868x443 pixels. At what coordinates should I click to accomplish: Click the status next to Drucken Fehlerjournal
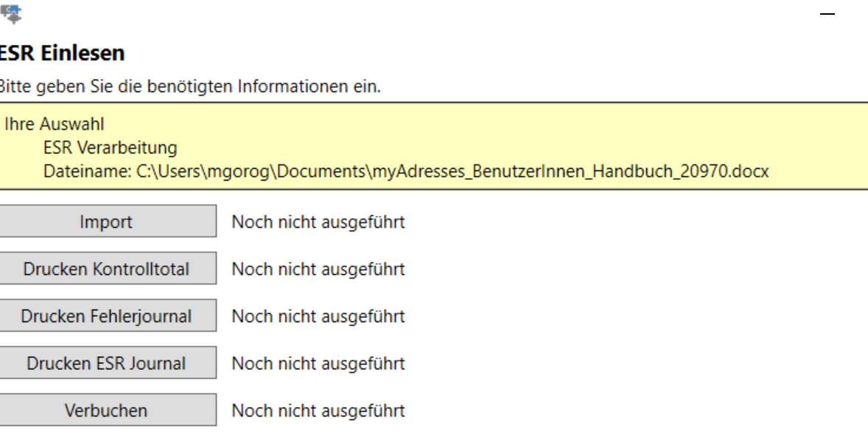pyautogui.click(x=318, y=316)
